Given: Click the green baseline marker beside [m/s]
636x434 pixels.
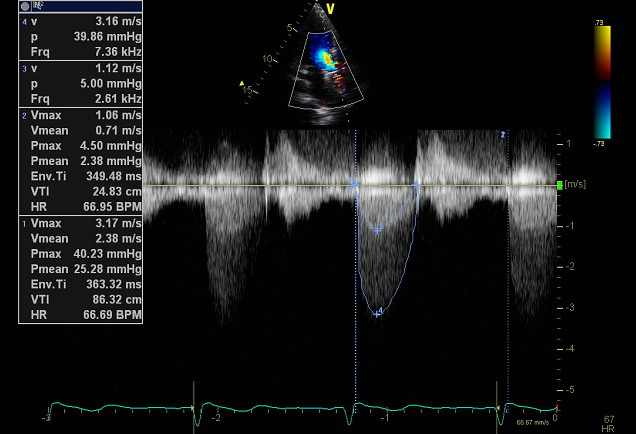Looking at the screenshot, I should click(559, 185).
